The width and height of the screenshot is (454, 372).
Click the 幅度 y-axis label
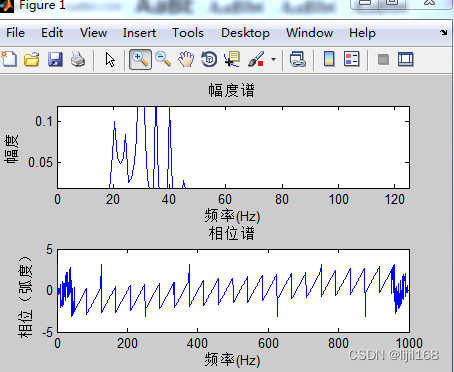[11, 149]
